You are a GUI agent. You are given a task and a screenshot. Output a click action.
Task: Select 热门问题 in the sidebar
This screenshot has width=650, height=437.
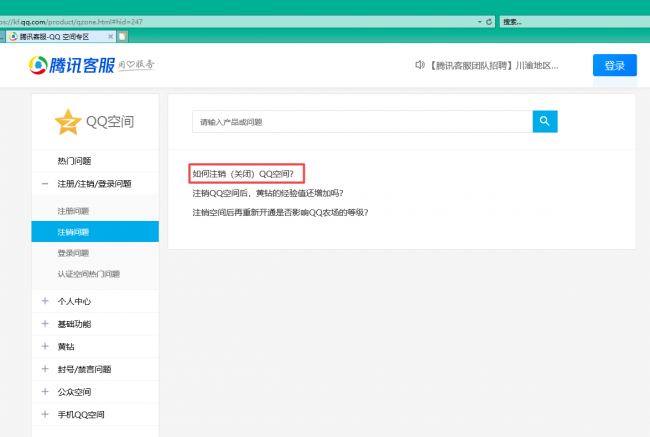74,161
